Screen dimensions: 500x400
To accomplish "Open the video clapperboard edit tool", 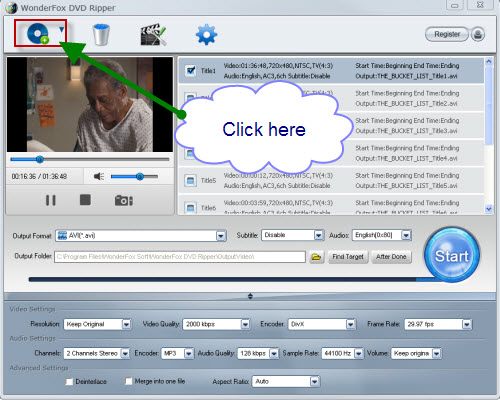I will pyautogui.click(x=153, y=34).
